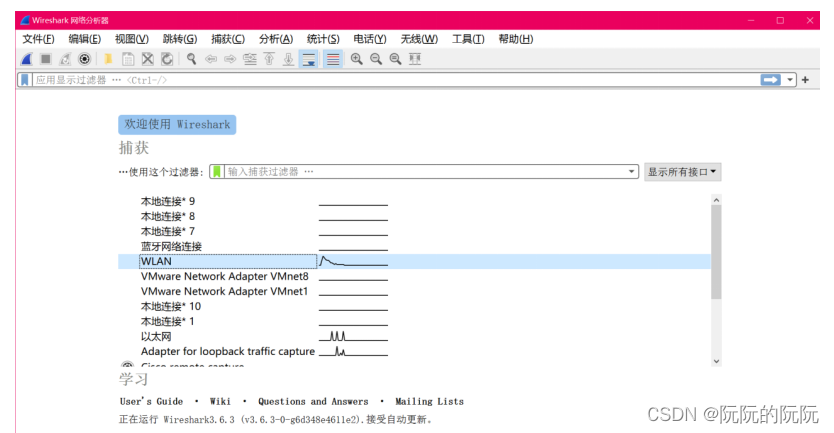Toggle packet colorization rules icon
Screen dimensions: 834x433
pos(333,59)
